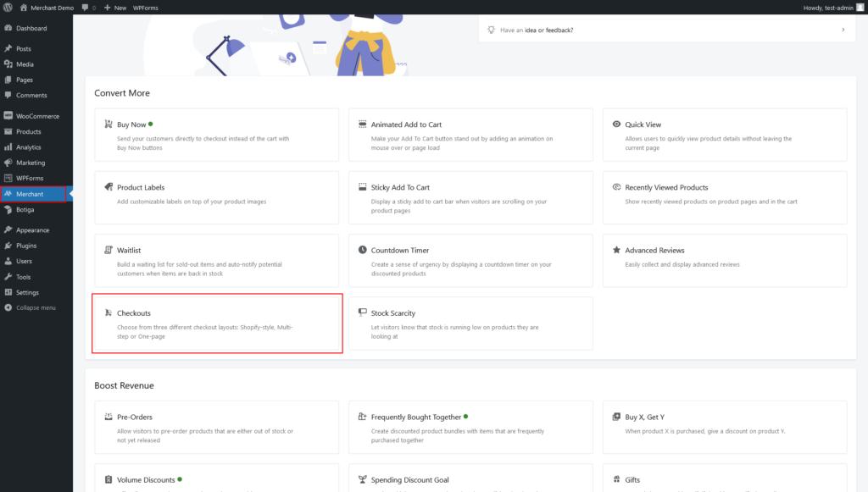The image size is (868, 492).
Task: Open the Checkouts module settings
Action: (x=216, y=323)
